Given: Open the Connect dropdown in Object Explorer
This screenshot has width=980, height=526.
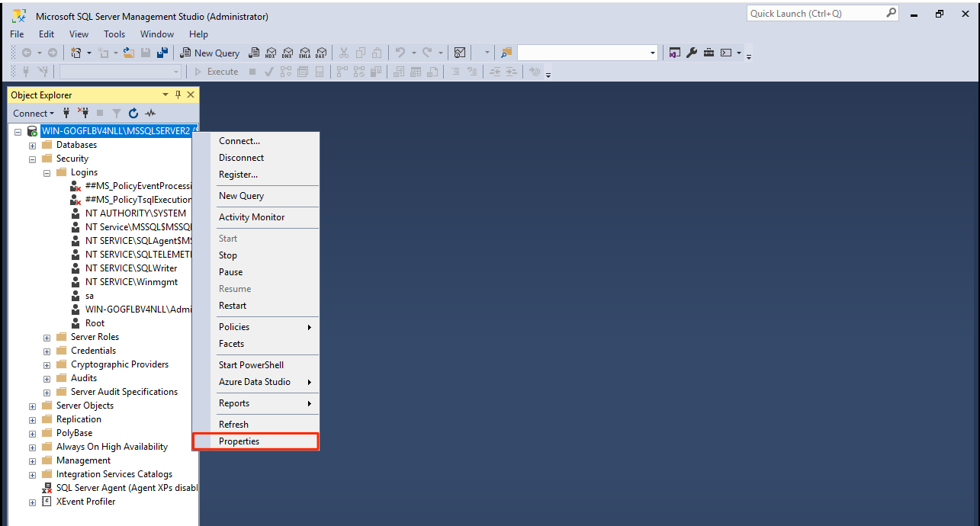Looking at the screenshot, I should click(x=34, y=113).
